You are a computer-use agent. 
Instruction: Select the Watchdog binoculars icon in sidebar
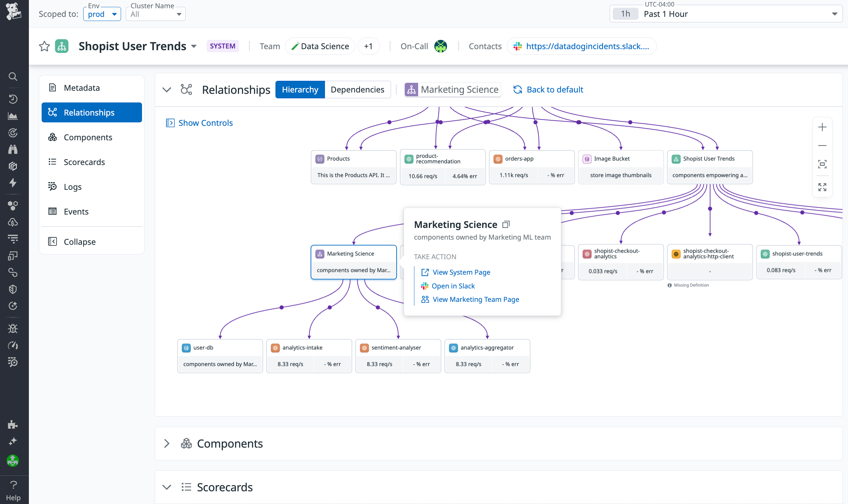[13, 149]
